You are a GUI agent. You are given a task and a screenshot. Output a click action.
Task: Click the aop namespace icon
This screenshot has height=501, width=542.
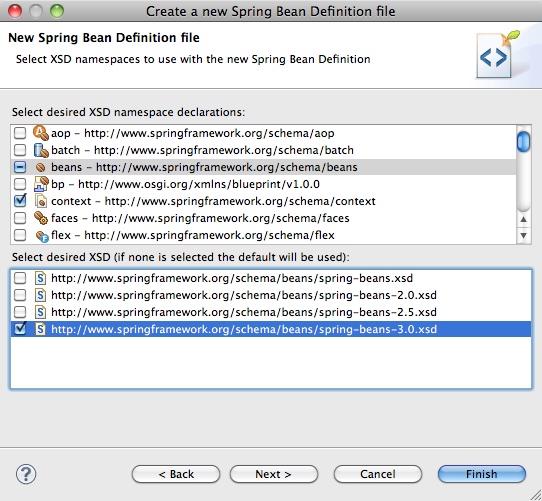41,133
